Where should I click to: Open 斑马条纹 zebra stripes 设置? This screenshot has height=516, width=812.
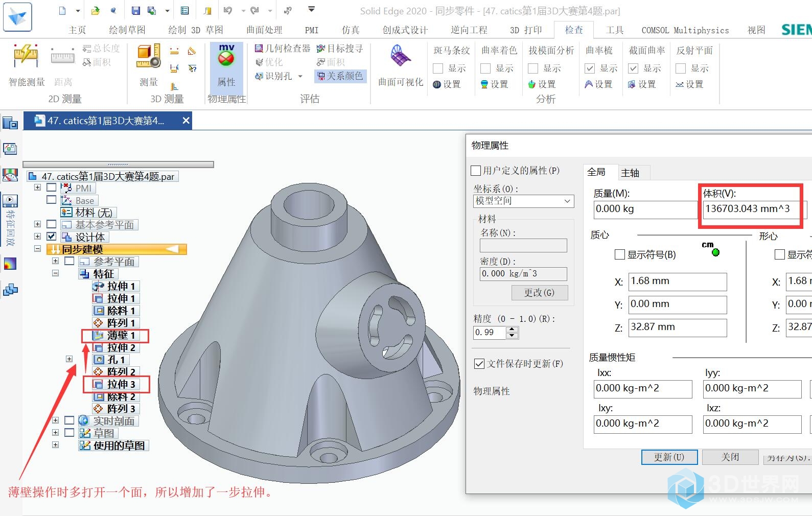tap(447, 84)
